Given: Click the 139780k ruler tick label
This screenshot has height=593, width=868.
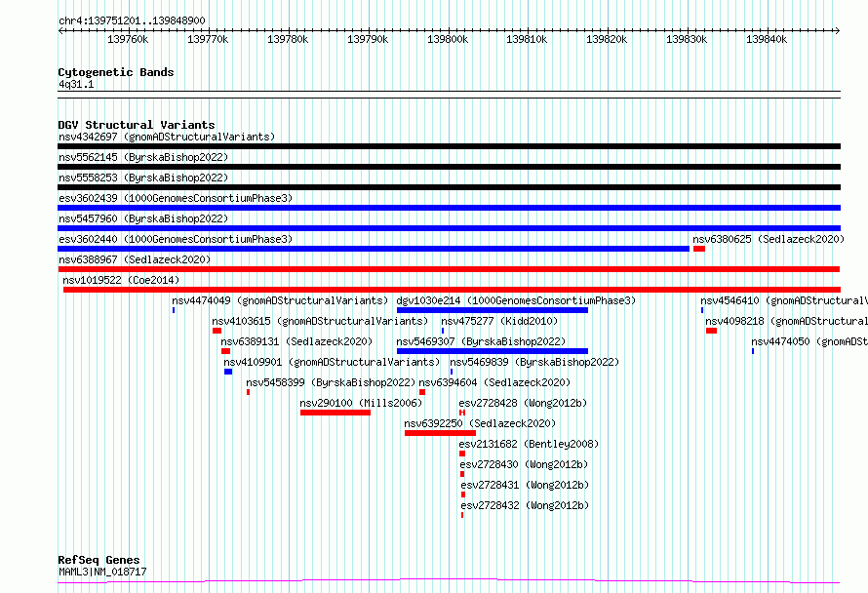Looking at the screenshot, I should (x=288, y=39).
